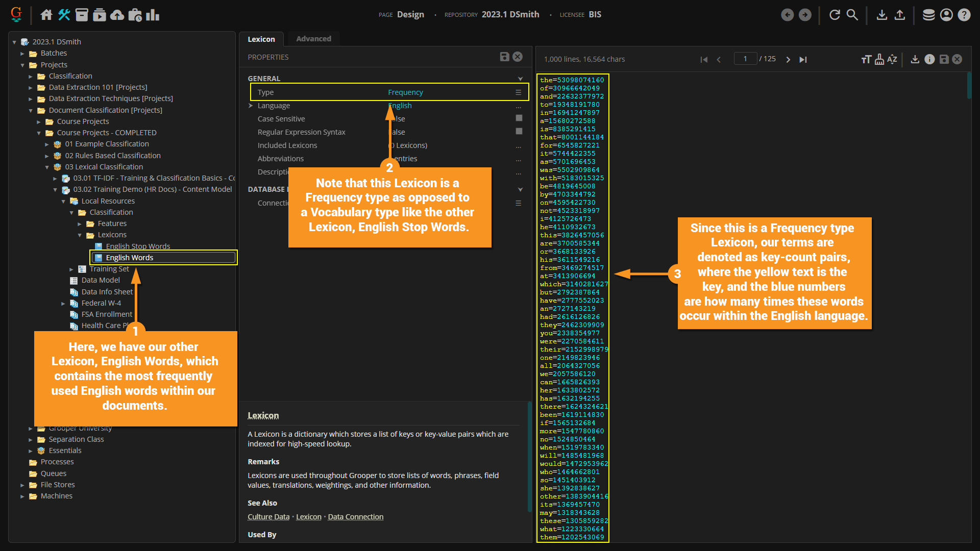Go to next page of lexicon entries
Viewport: 980px width, 551px height.
[788, 59]
